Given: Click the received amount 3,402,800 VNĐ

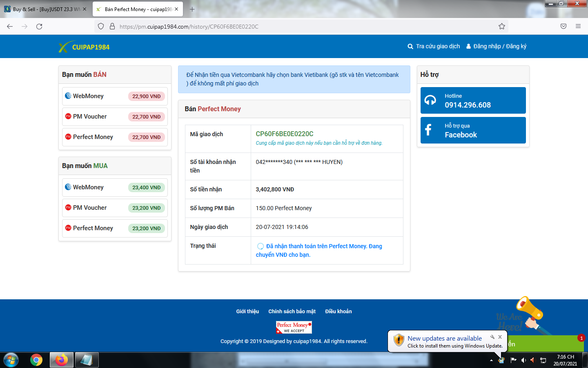Looking at the screenshot, I should [x=275, y=189].
